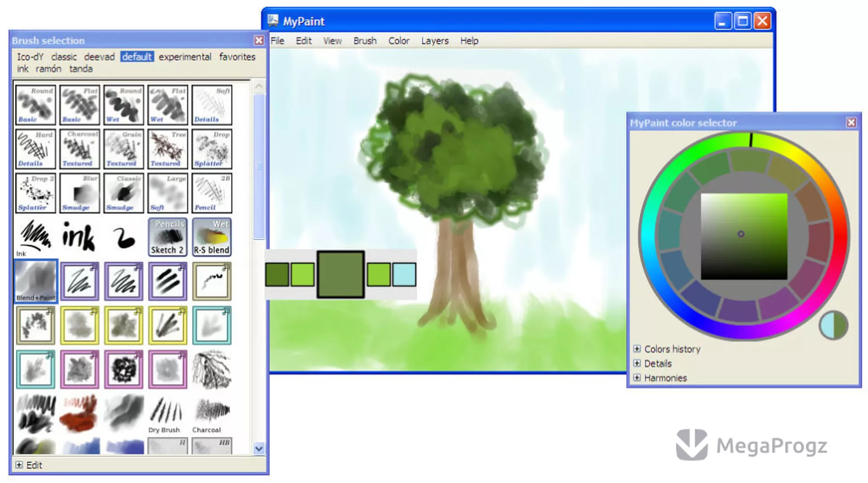Select the Large Soft brush
The image size is (868, 483).
click(x=168, y=193)
